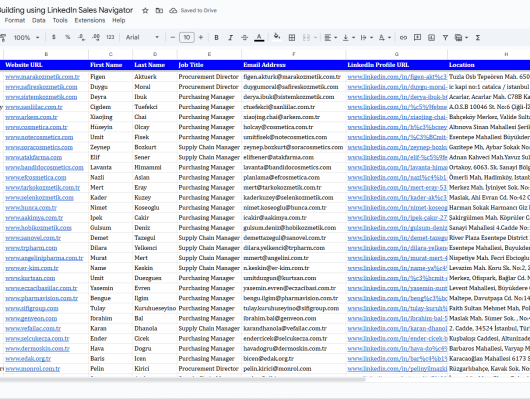Select email pelin.kirici@monrol.com cell
This screenshot has width=530, height=400.
click(294, 369)
